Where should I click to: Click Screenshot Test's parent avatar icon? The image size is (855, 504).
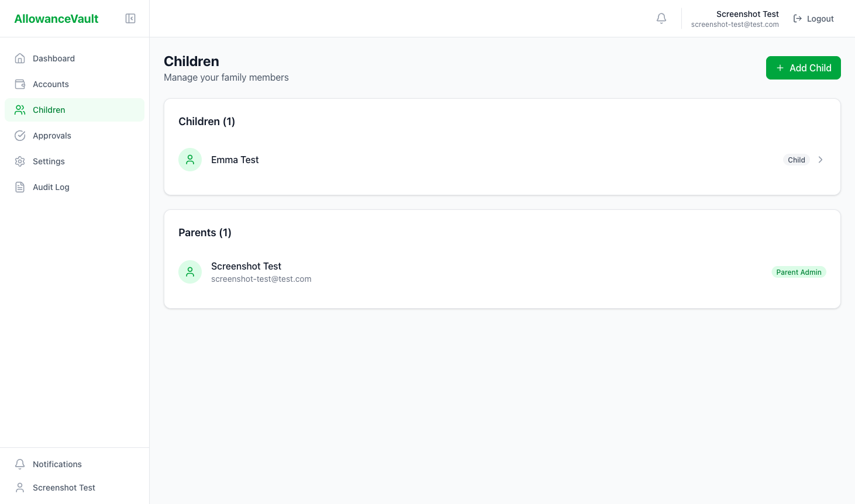click(x=190, y=272)
